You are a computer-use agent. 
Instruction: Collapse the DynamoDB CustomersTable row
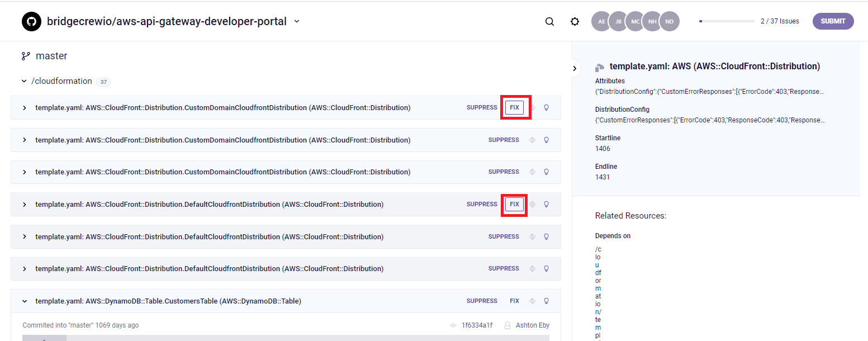coord(24,301)
